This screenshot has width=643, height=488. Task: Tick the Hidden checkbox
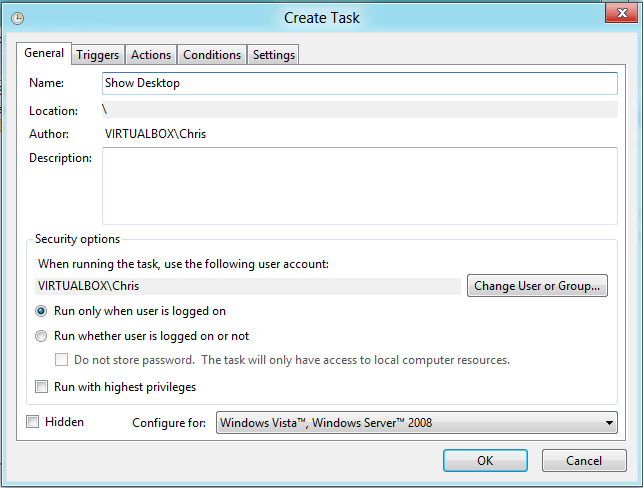32,422
